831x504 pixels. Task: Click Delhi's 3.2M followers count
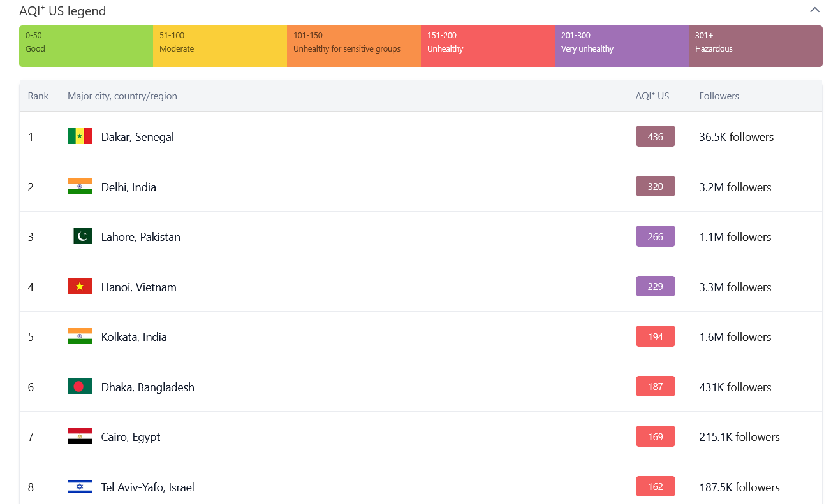click(x=735, y=187)
